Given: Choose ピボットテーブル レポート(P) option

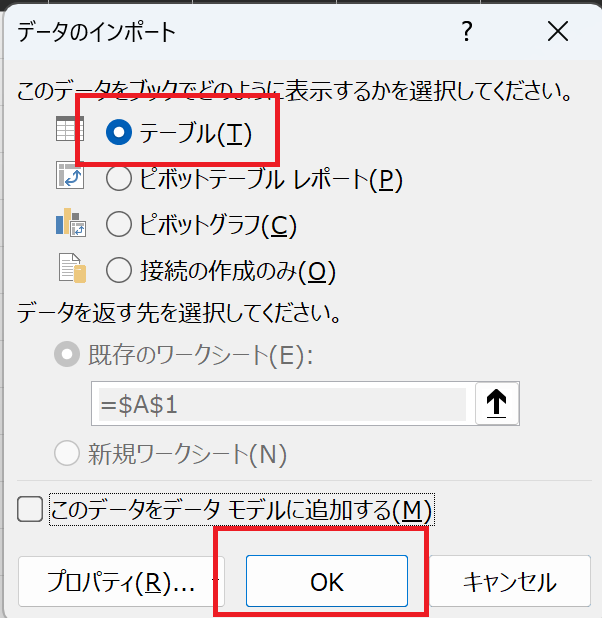Looking at the screenshot, I should click(119, 179).
